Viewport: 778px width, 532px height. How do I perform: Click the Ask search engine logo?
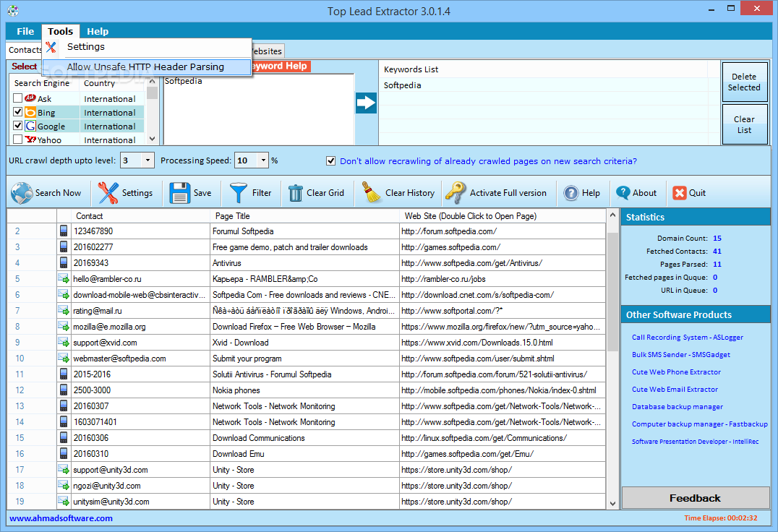coord(30,98)
